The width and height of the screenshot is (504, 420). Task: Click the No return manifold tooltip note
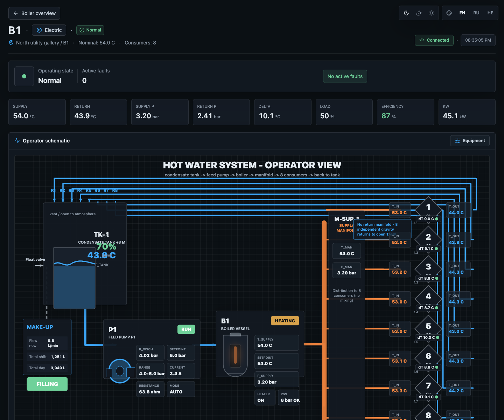pos(382,229)
